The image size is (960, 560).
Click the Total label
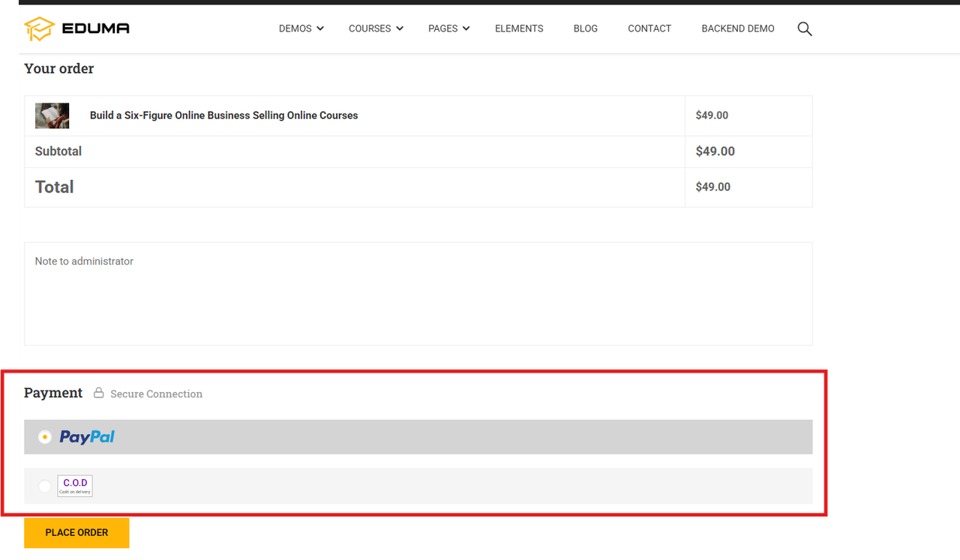[x=54, y=187]
